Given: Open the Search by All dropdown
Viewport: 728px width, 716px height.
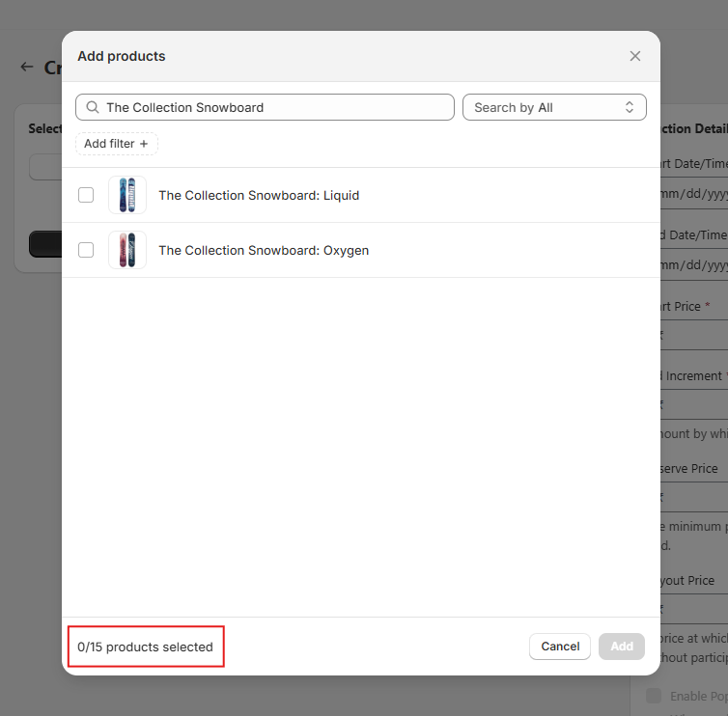Looking at the screenshot, I should (554, 107).
